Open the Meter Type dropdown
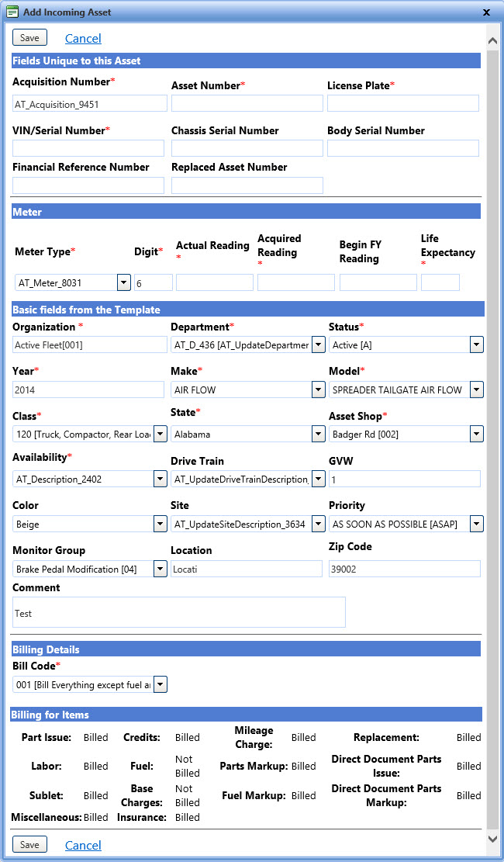The image size is (504, 862). 123,282
